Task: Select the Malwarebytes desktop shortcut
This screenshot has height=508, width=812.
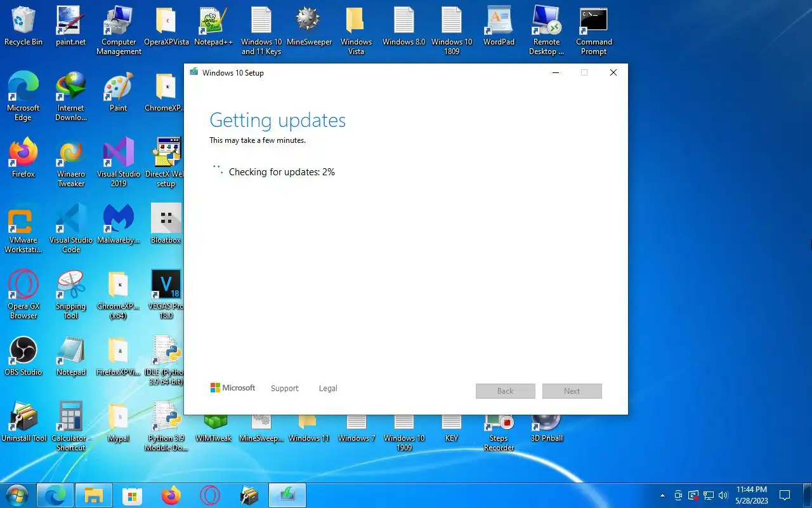Action: 119,224
